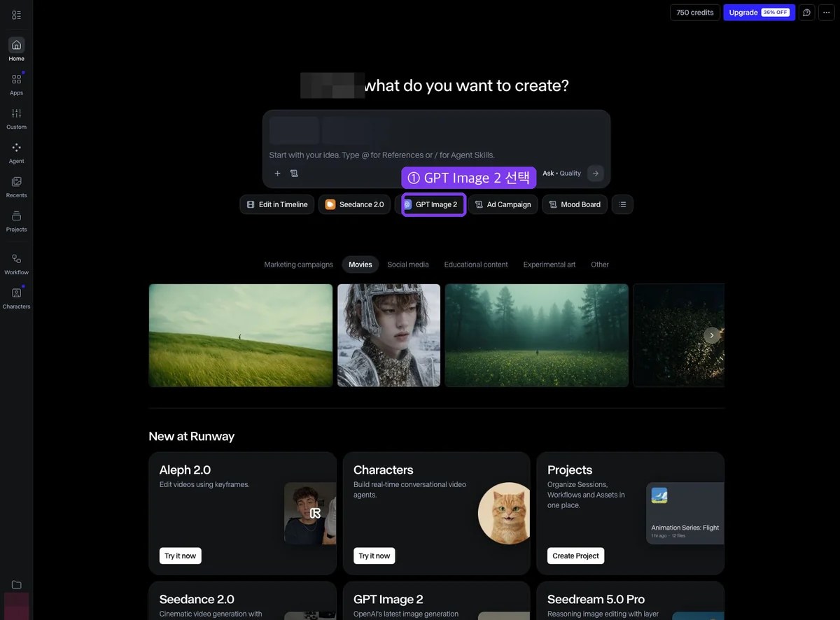Open the silver armored portrait thumbnail
Viewport: 840px width, 620px height.
[x=389, y=335]
